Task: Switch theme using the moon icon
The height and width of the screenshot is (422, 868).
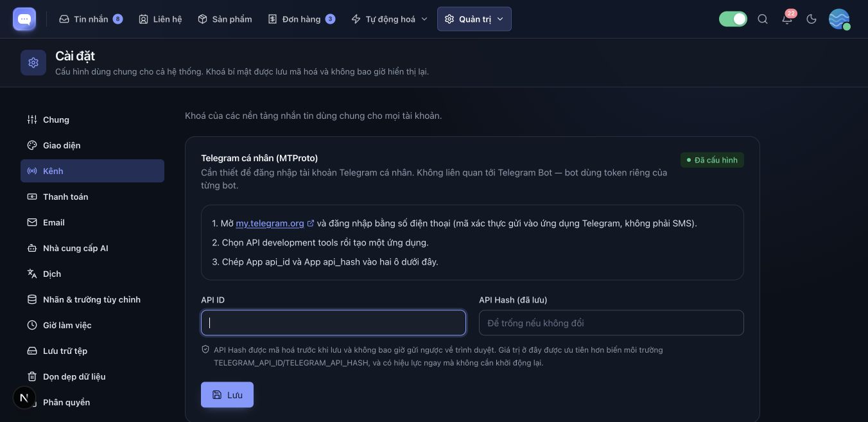Action: 812,19
